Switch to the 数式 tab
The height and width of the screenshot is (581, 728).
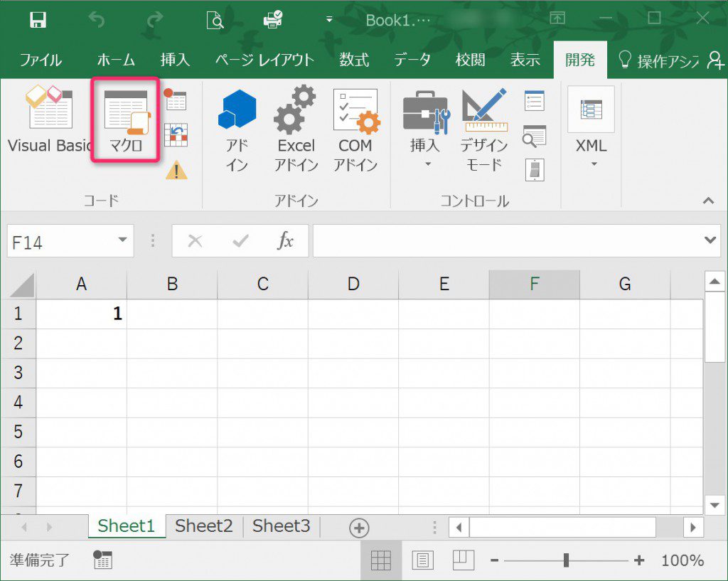[354, 60]
